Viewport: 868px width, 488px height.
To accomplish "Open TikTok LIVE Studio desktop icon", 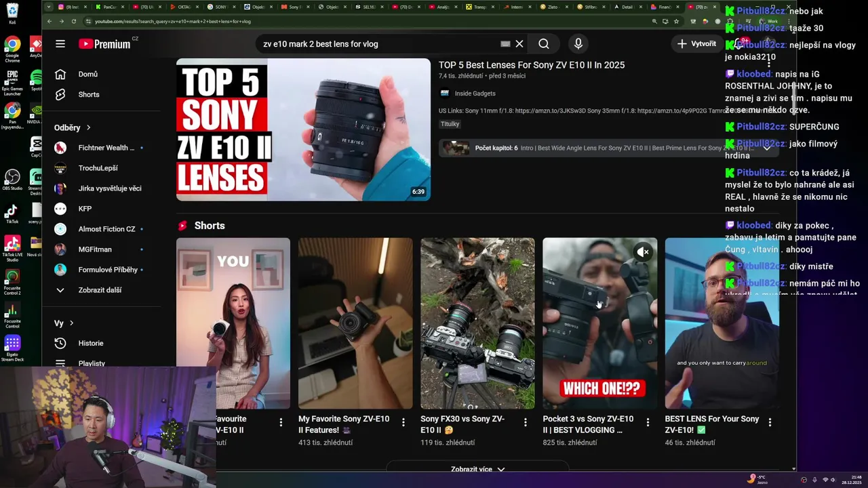I will (x=12, y=249).
